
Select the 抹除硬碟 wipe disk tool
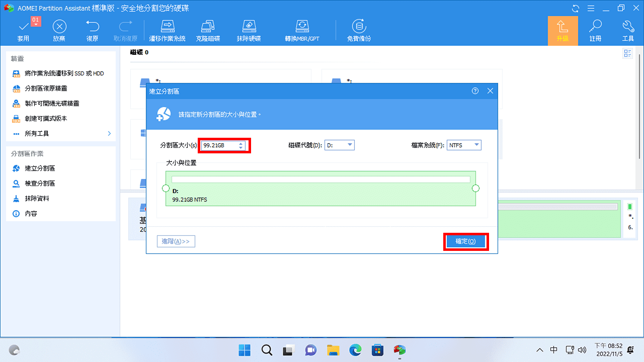coord(249,30)
